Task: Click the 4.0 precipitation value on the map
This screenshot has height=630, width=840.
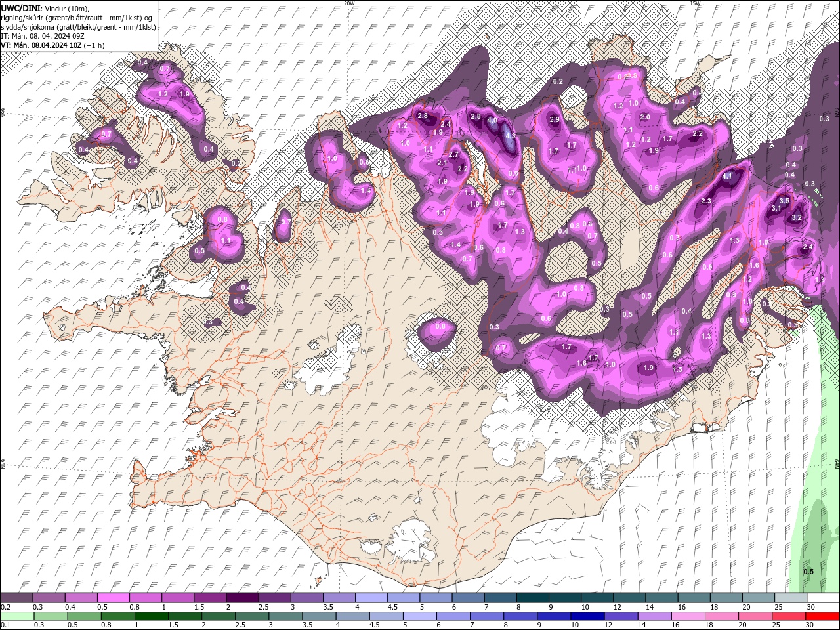Action: tap(492, 121)
